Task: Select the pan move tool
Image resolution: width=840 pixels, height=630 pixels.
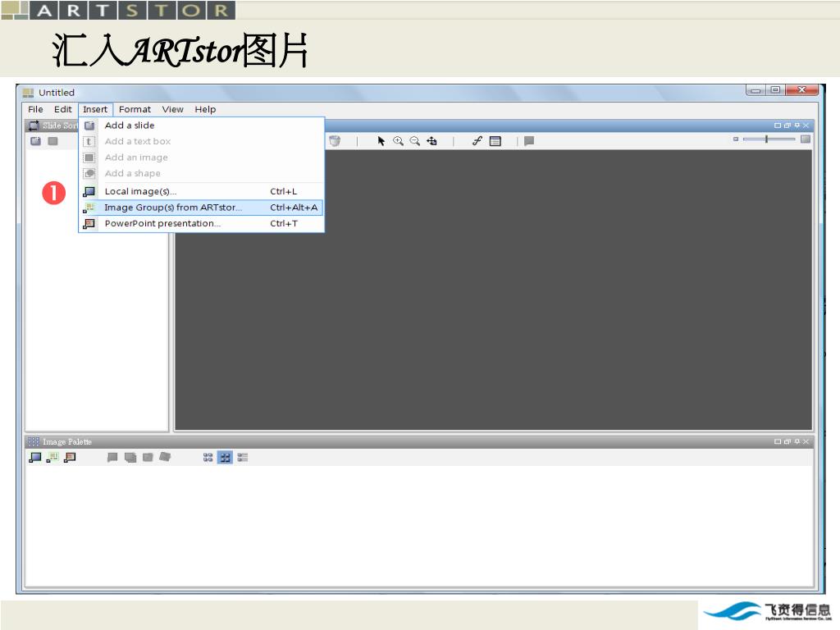Action: point(431,141)
